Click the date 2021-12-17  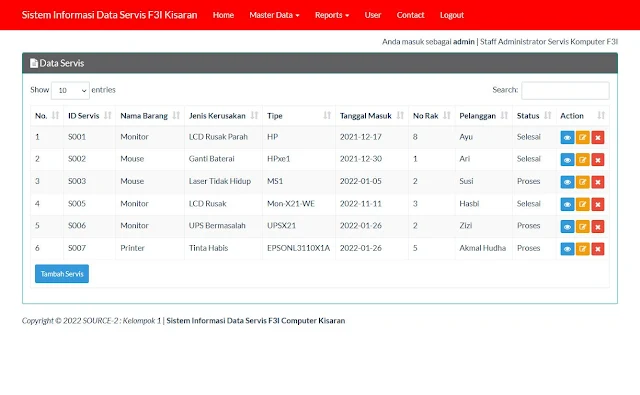pyautogui.click(x=361, y=137)
